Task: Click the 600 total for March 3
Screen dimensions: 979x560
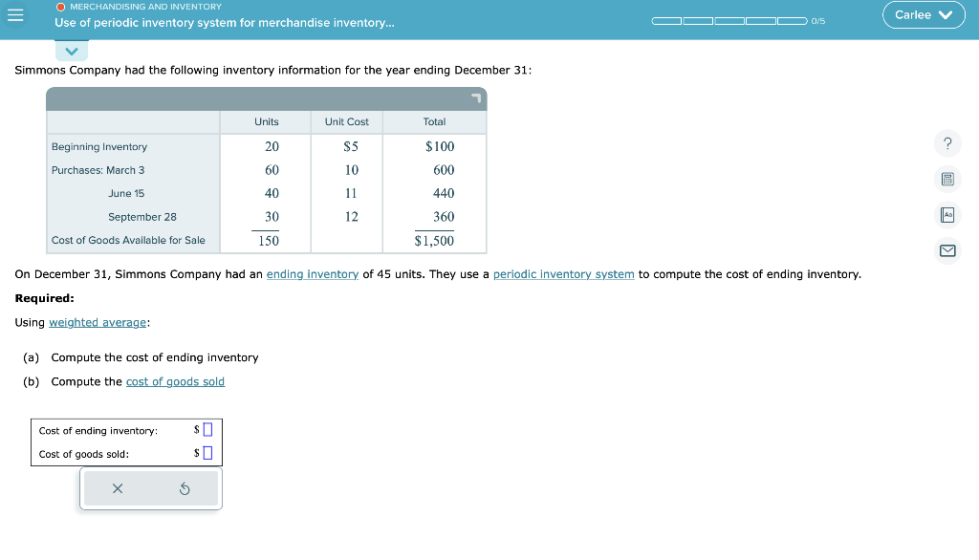Action: (x=444, y=170)
